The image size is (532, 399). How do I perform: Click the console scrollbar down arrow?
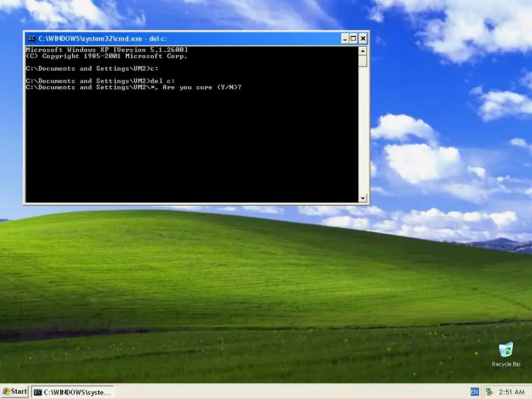click(363, 198)
